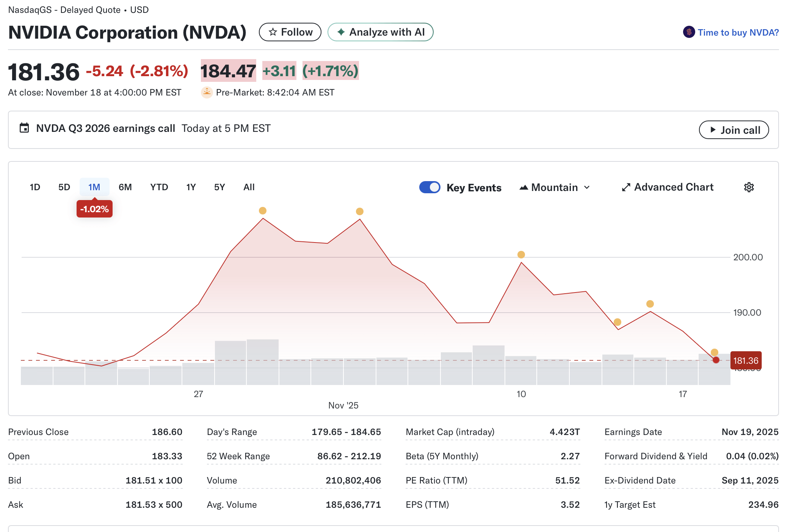Click the mountain chart-type icon
This screenshot has width=793, height=532.
[x=524, y=187]
